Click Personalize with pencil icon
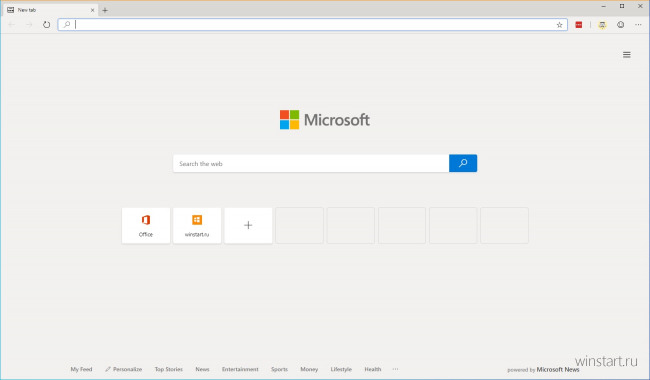The image size is (650, 380). (124, 369)
